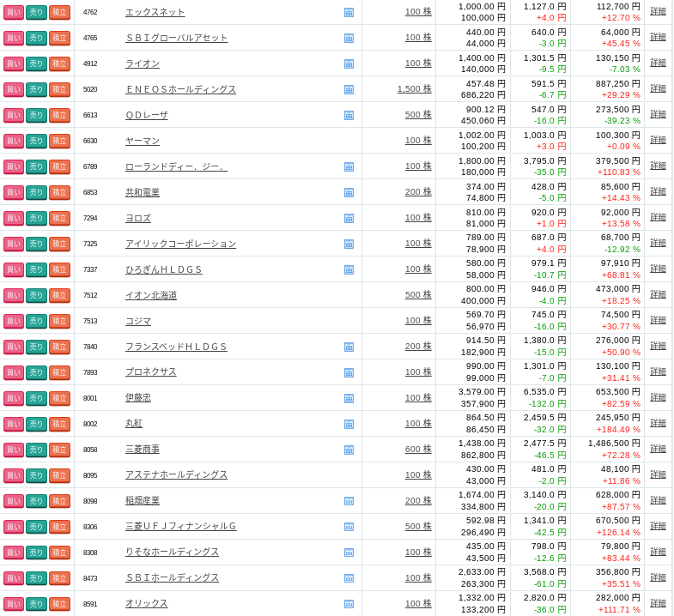Open calendar icon for フランスベッドHLDGS
674x616 pixels.
tap(349, 347)
